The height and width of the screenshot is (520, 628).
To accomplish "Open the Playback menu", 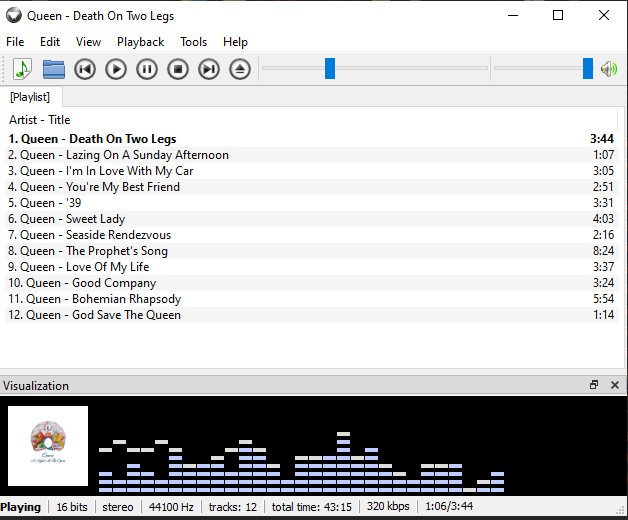I will [141, 42].
